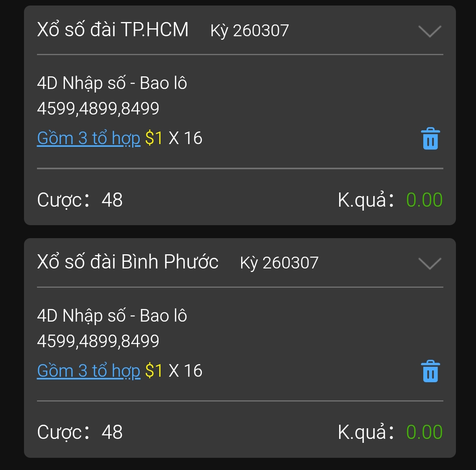Viewport: 476px width, 470px height.
Task: Collapse the Xổ số đài TP.HCM card chevron
Action: coord(430,31)
